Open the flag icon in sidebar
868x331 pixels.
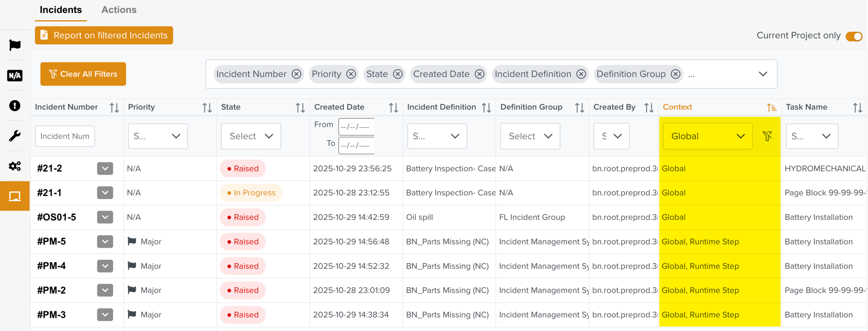tap(15, 45)
